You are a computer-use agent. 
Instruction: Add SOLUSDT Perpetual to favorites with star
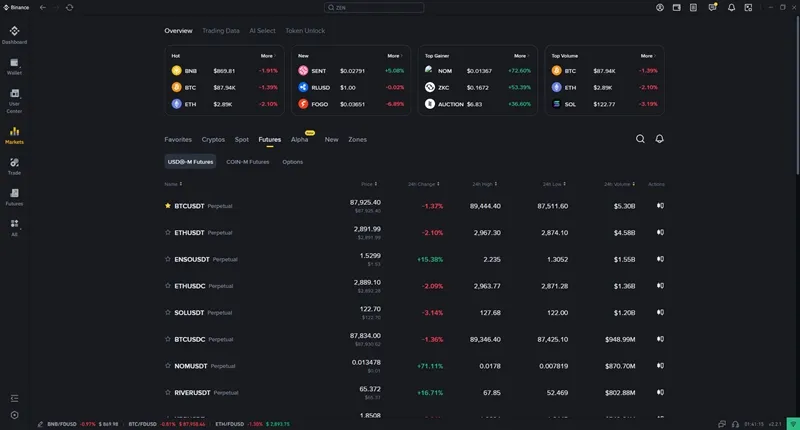[x=168, y=313]
